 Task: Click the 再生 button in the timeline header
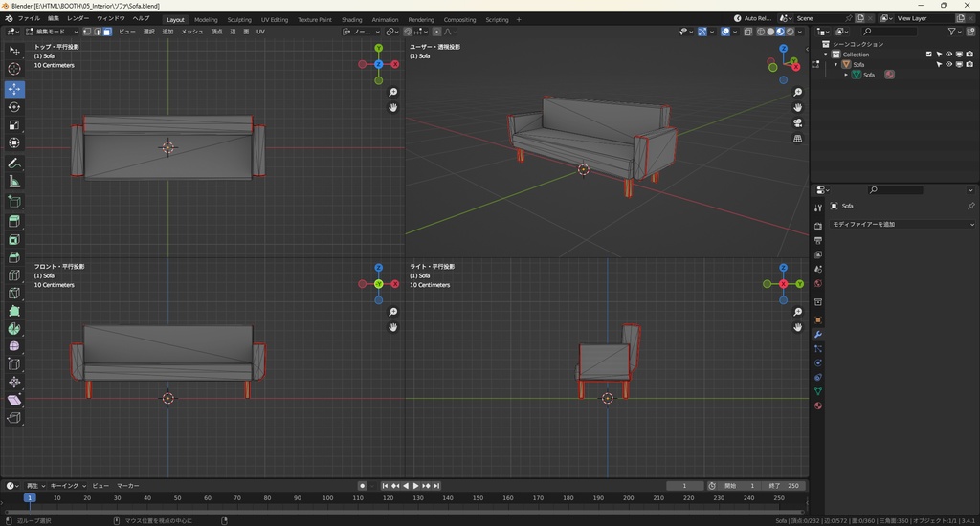point(35,486)
